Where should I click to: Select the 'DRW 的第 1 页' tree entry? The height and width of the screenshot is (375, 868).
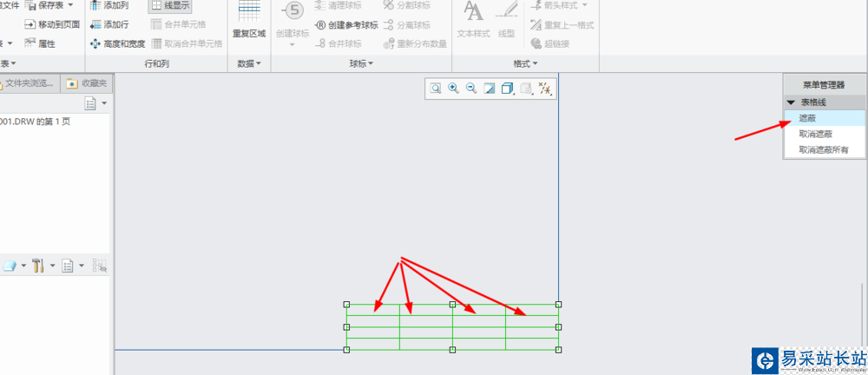pyautogui.click(x=36, y=122)
